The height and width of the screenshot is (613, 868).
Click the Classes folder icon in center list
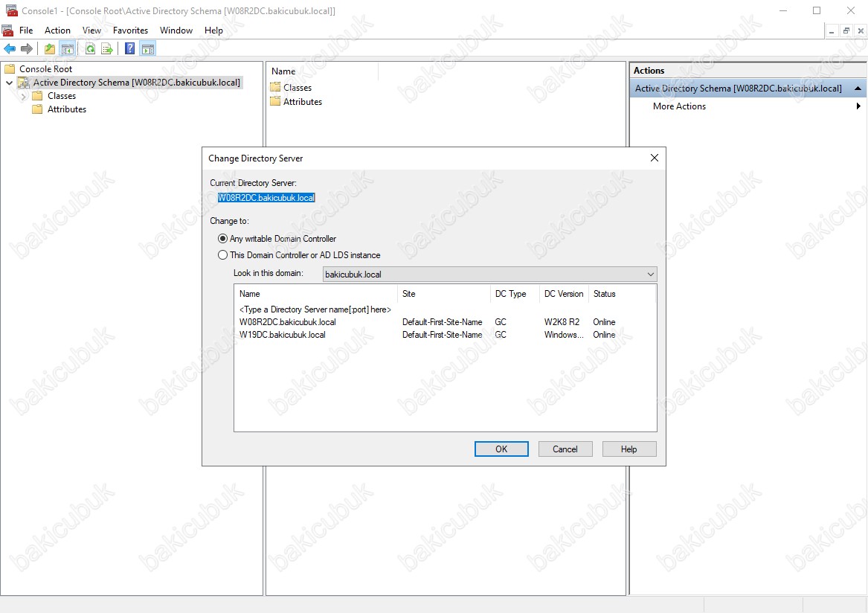(x=276, y=87)
